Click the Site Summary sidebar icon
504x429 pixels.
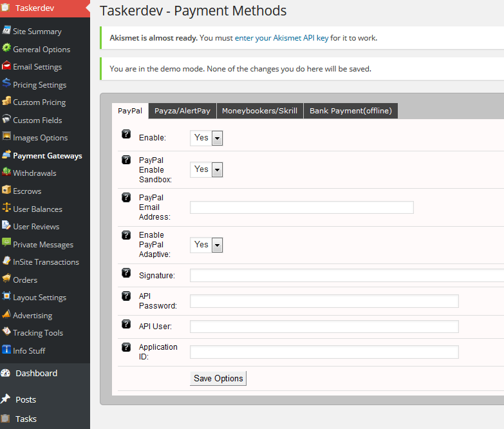[x=6, y=30]
